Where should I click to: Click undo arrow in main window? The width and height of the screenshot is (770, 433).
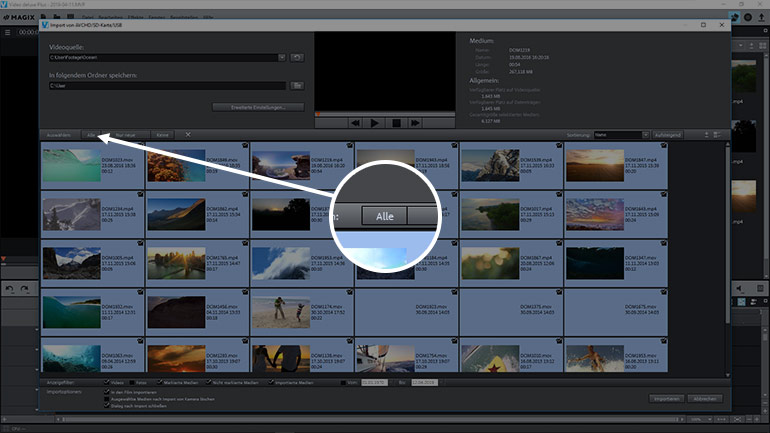click(9, 289)
